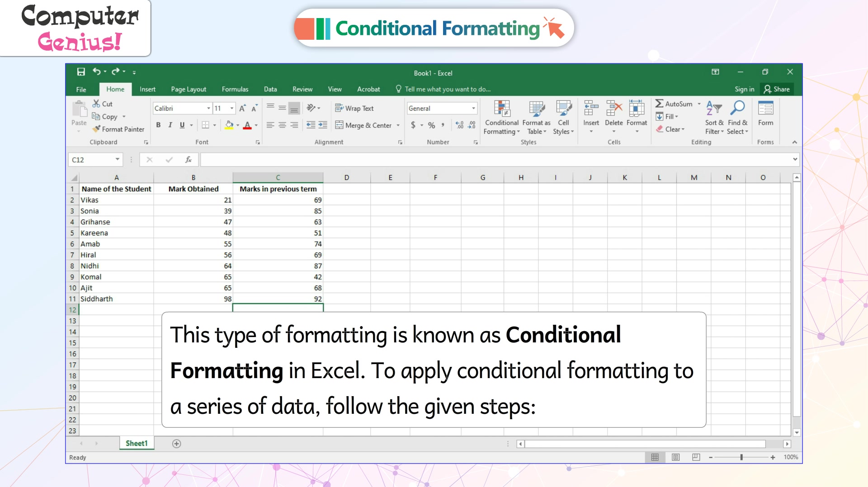Click the Insert cells icon

pos(591,108)
